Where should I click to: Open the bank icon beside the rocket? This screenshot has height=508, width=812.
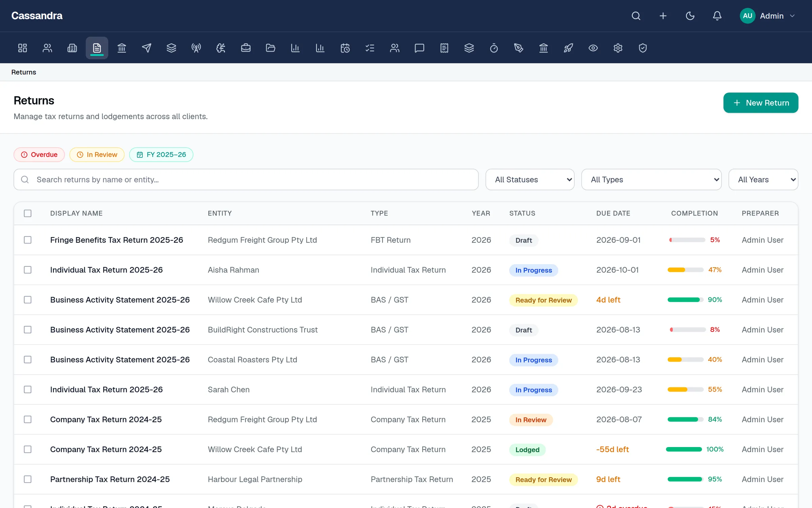click(x=543, y=48)
